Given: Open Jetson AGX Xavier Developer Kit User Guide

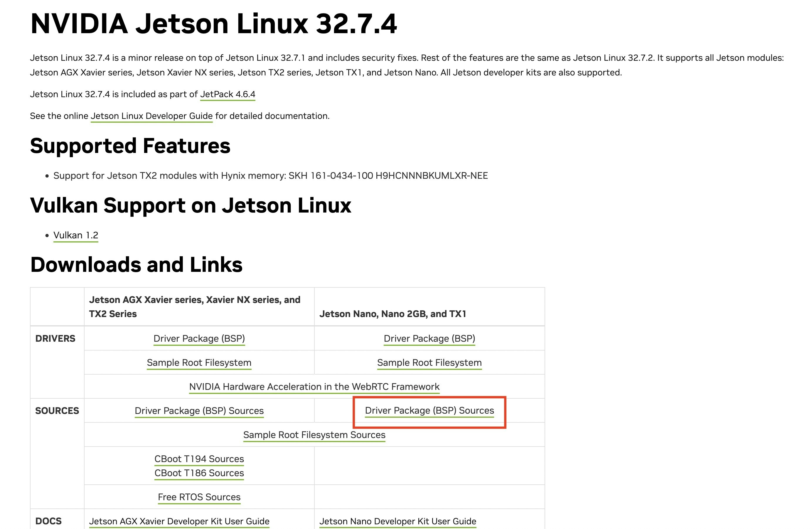Looking at the screenshot, I should [179, 521].
